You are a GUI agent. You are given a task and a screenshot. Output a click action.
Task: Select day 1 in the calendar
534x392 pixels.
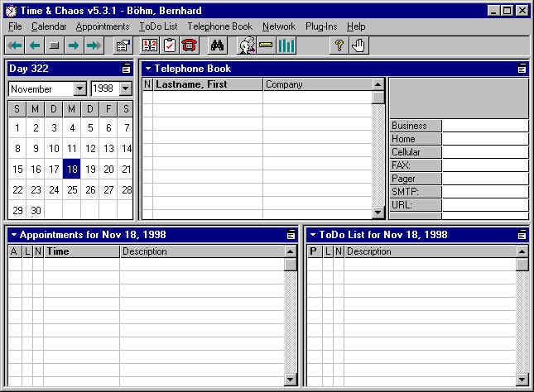(17, 128)
